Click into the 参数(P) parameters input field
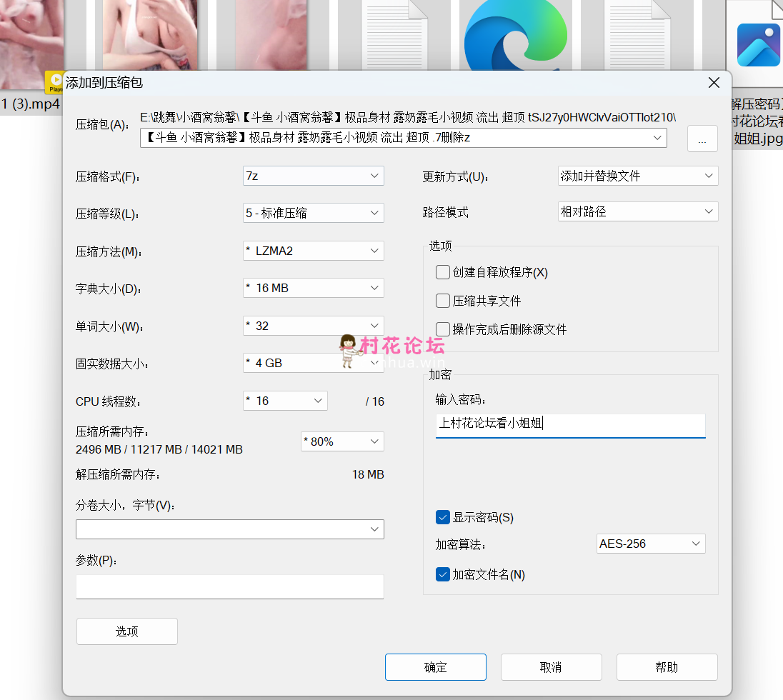 coord(230,586)
